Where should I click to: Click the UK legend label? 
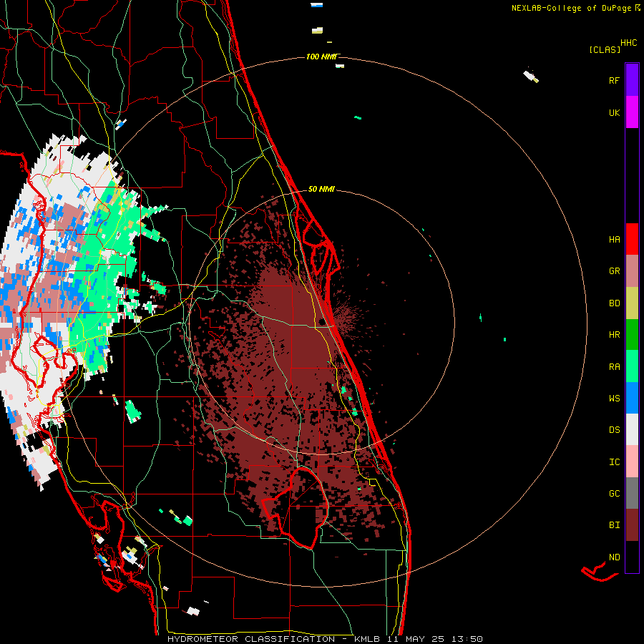pyautogui.click(x=614, y=112)
